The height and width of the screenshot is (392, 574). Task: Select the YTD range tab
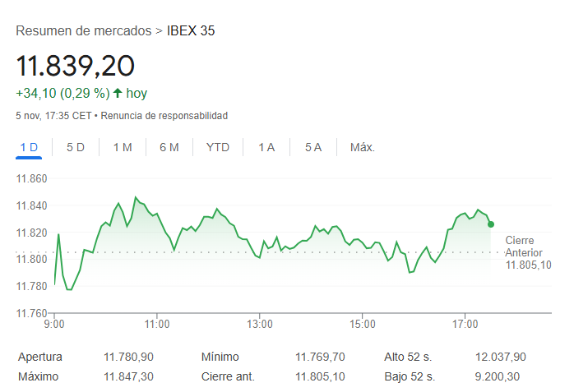pyautogui.click(x=217, y=147)
